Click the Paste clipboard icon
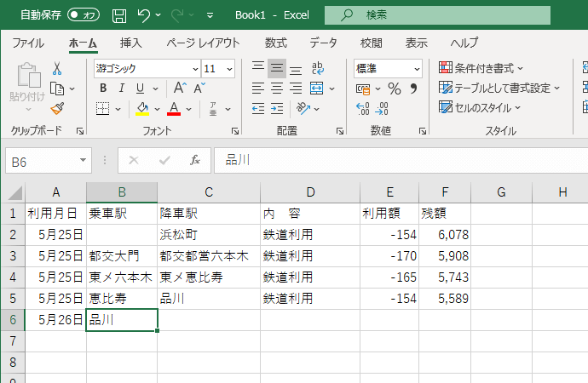Screen dimensions: 588x383 [28, 75]
